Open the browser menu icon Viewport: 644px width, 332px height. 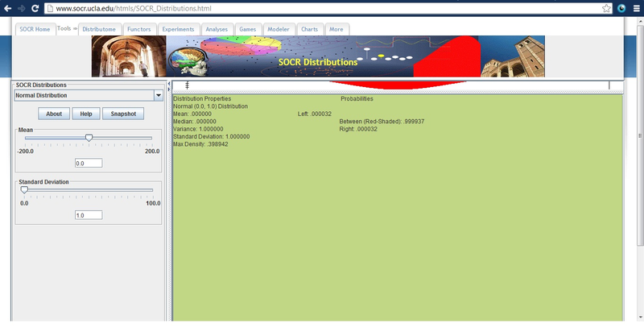coord(637,8)
